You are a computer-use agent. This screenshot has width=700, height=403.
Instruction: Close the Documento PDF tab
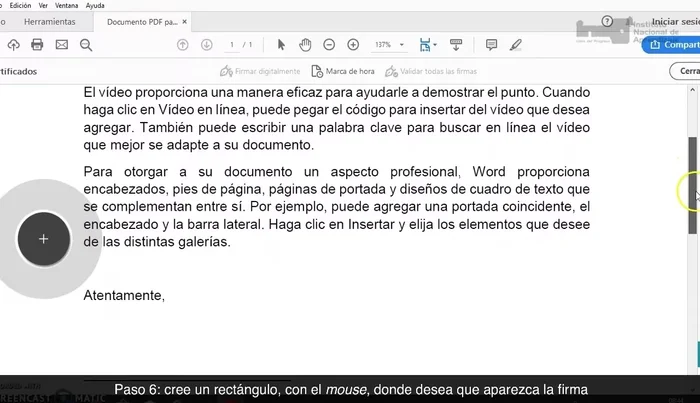(x=184, y=21)
